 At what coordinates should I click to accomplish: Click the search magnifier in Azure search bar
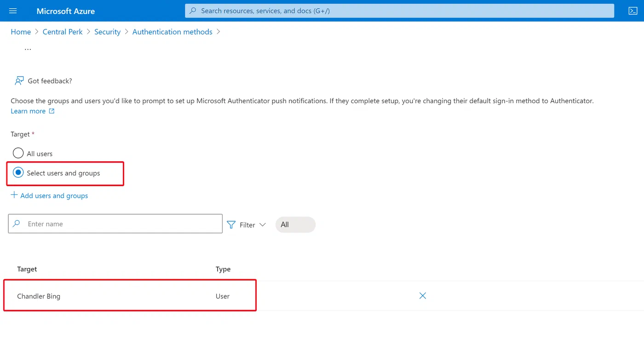(x=193, y=11)
